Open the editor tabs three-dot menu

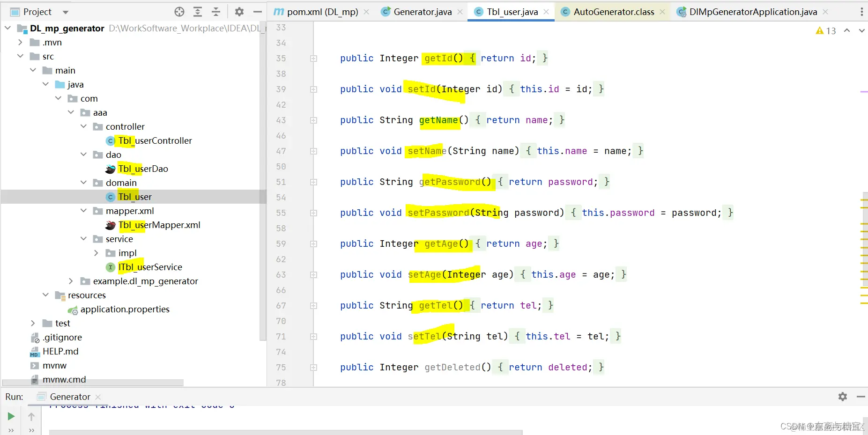(x=861, y=12)
